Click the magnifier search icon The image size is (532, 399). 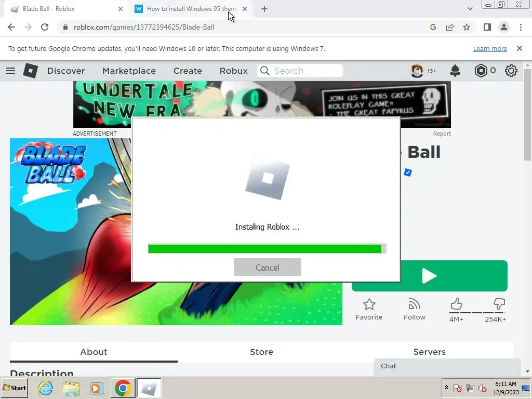tap(264, 71)
